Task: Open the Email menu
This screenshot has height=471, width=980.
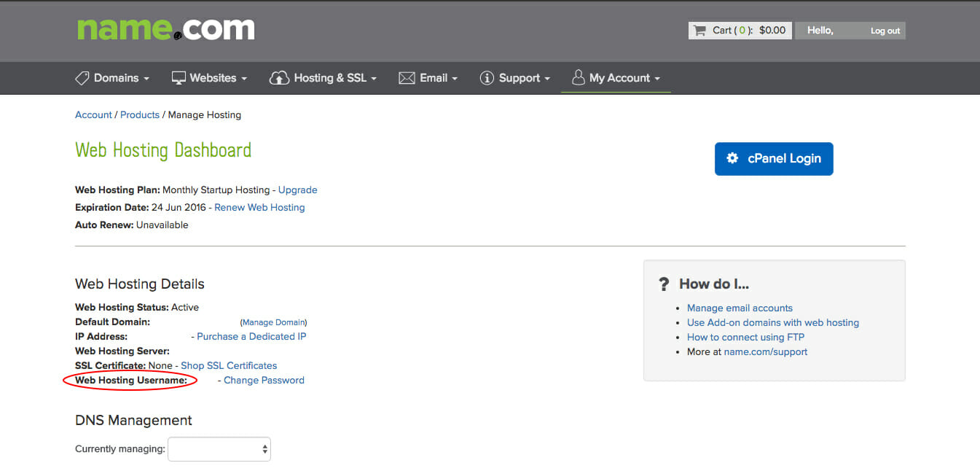Action: (x=428, y=78)
